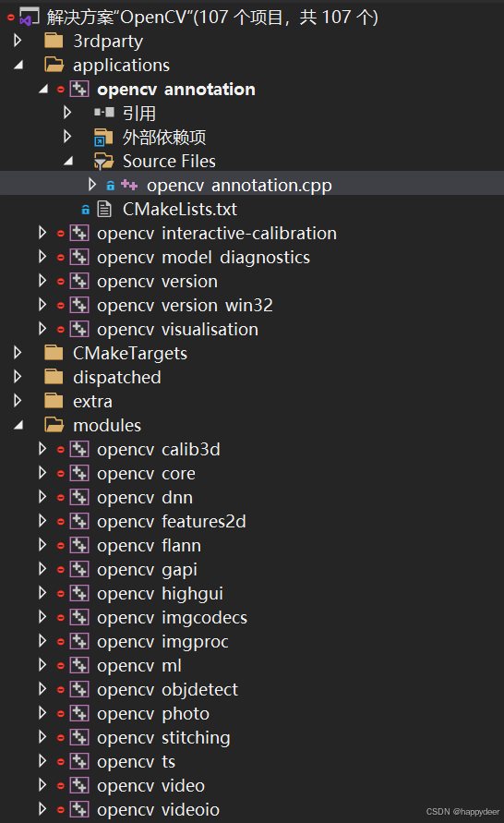Click the 3rdparty folder icon
This screenshot has width=504, height=823.
[54, 41]
